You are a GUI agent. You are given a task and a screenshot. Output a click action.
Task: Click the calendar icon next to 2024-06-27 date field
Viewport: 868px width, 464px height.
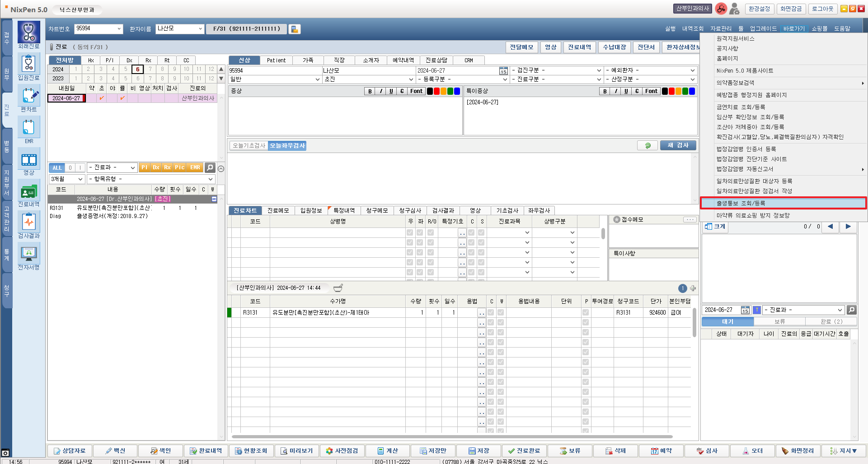pyautogui.click(x=503, y=71)
